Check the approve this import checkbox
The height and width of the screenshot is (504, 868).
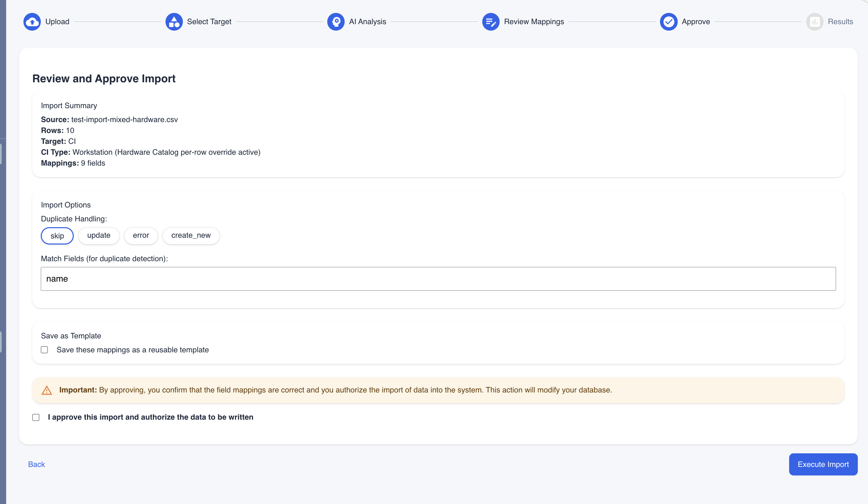pos(36,417)
